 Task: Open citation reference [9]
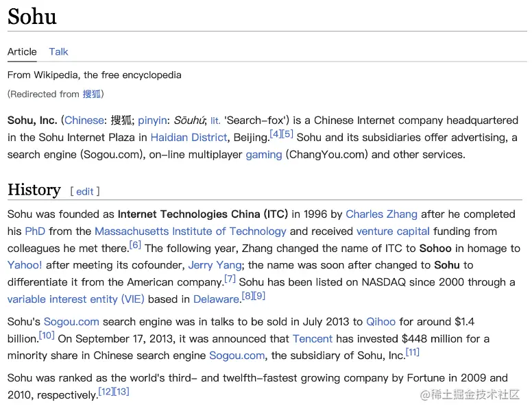[x=259, y=296]
